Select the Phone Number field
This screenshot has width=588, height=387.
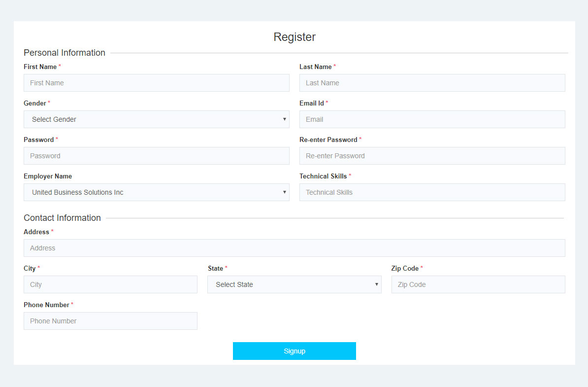(110, 321)
